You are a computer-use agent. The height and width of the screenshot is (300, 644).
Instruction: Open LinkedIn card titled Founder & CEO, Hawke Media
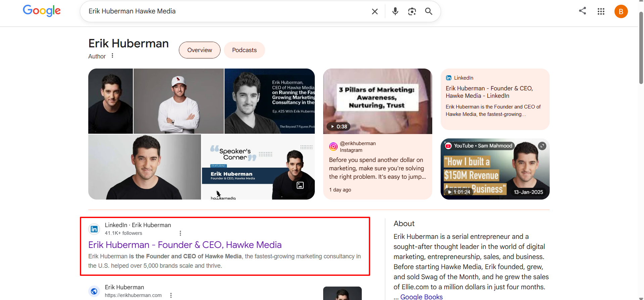495,99
